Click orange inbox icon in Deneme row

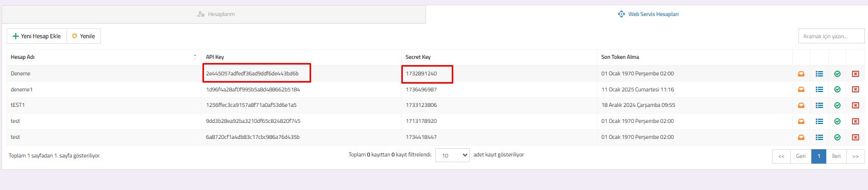point(801,74)
